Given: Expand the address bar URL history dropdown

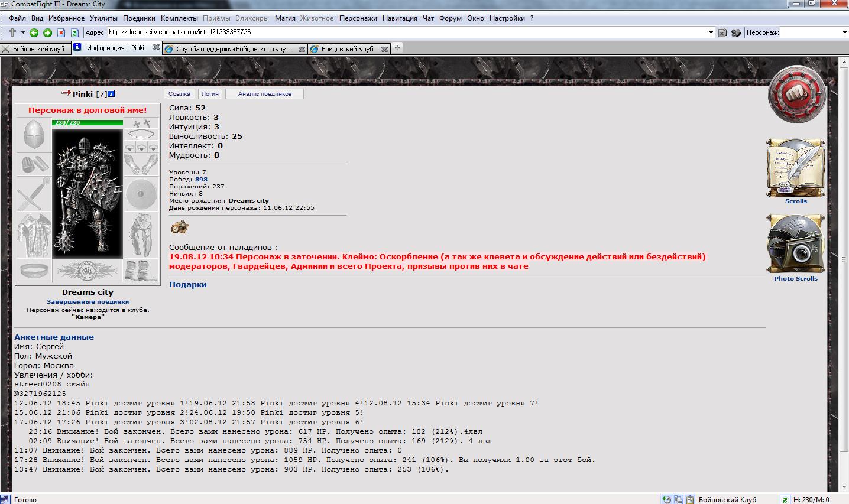Looking at the screenshot, I should pos(711,32).
